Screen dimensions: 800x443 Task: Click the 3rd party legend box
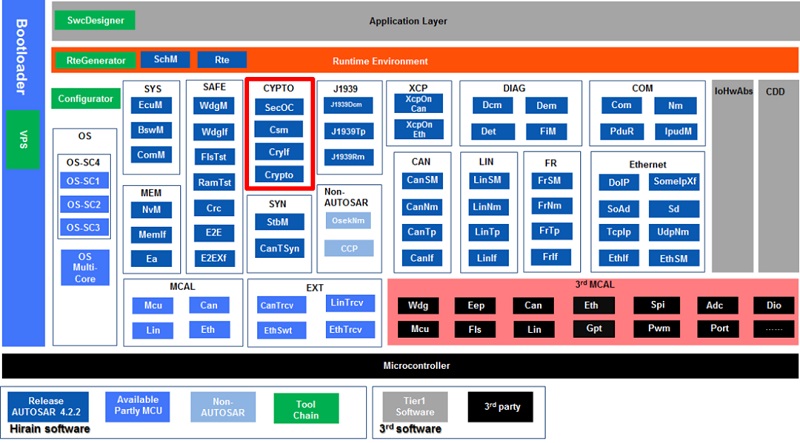(501, 407)
